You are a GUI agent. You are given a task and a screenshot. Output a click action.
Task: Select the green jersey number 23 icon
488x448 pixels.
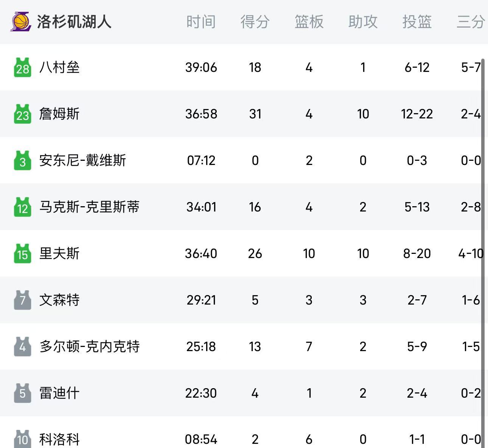(22, 114)
